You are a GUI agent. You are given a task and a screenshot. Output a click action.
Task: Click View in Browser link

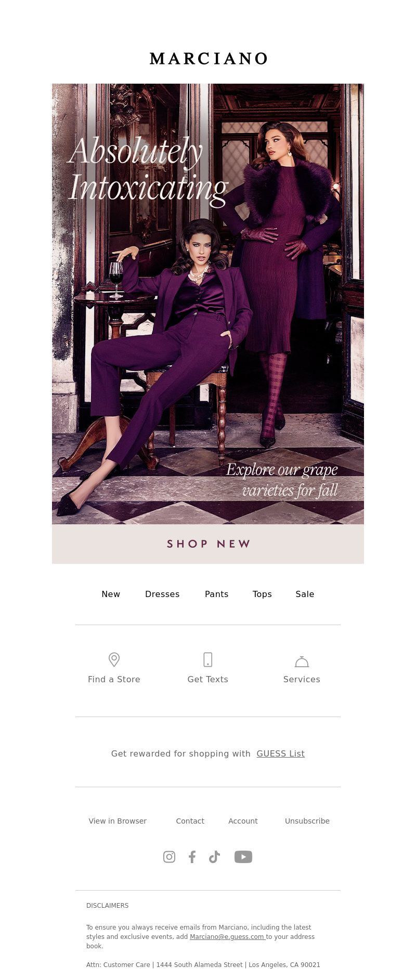point(118,821)
